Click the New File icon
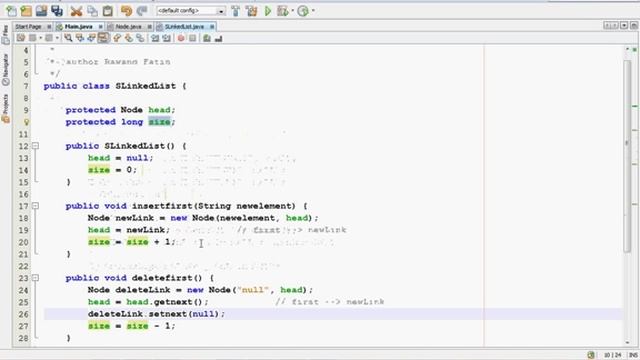 [11, 11]
